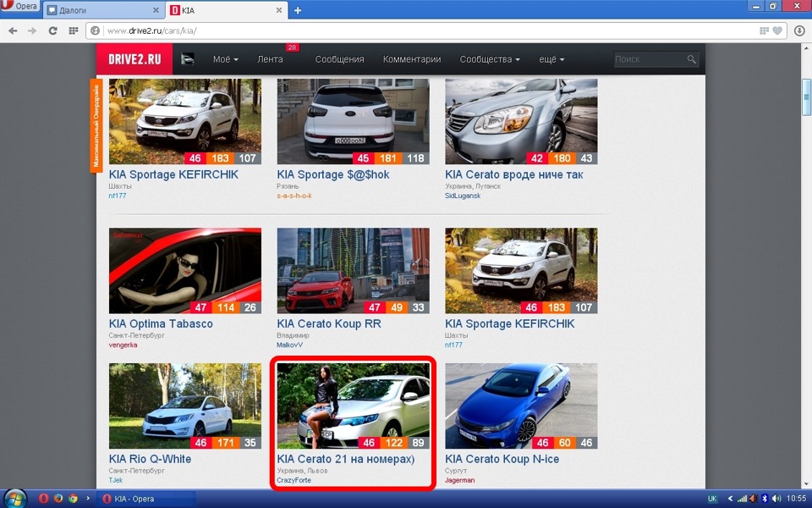Launch Opera from the taskbar quick launch
The height and width of the screenshot is (508, 812).
click(43, 499)
